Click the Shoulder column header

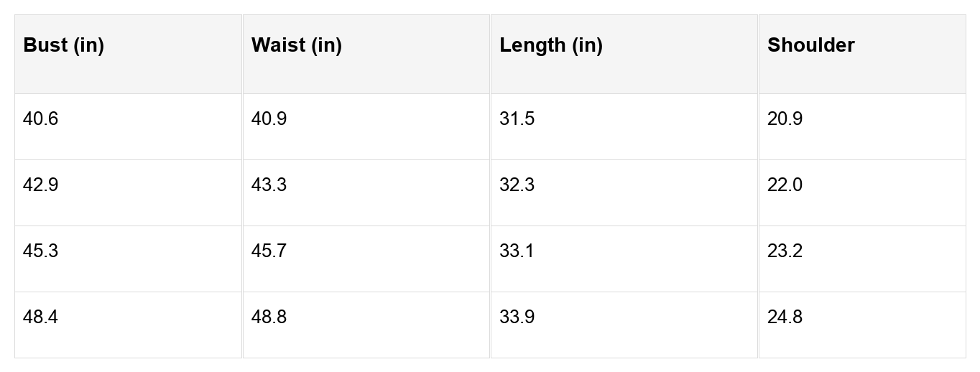coord(811,45)
